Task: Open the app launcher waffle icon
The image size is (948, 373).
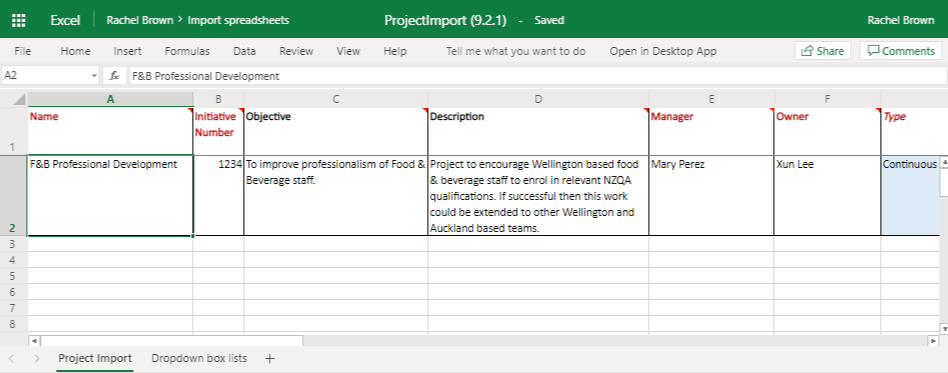Action: tap(19, 20)
